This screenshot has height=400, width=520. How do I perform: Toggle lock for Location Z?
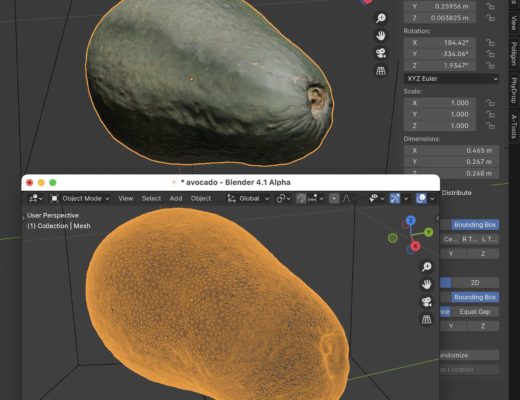490,18
